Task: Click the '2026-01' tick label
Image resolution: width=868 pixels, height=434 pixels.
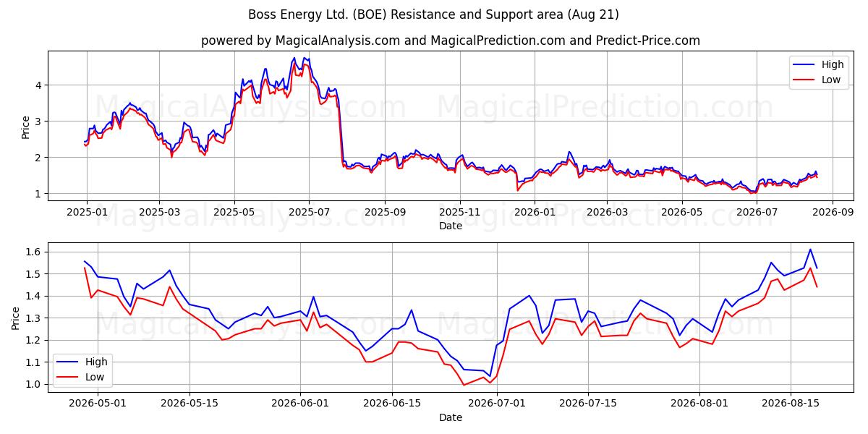Action: coord(535,212)
